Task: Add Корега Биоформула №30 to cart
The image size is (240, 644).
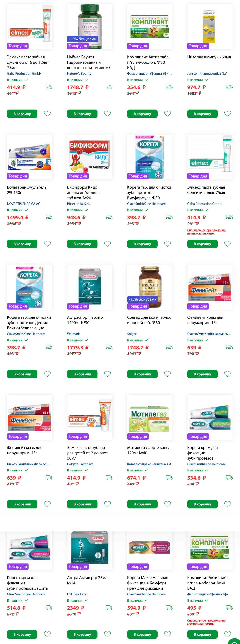Action: click(x=142, y=244)
